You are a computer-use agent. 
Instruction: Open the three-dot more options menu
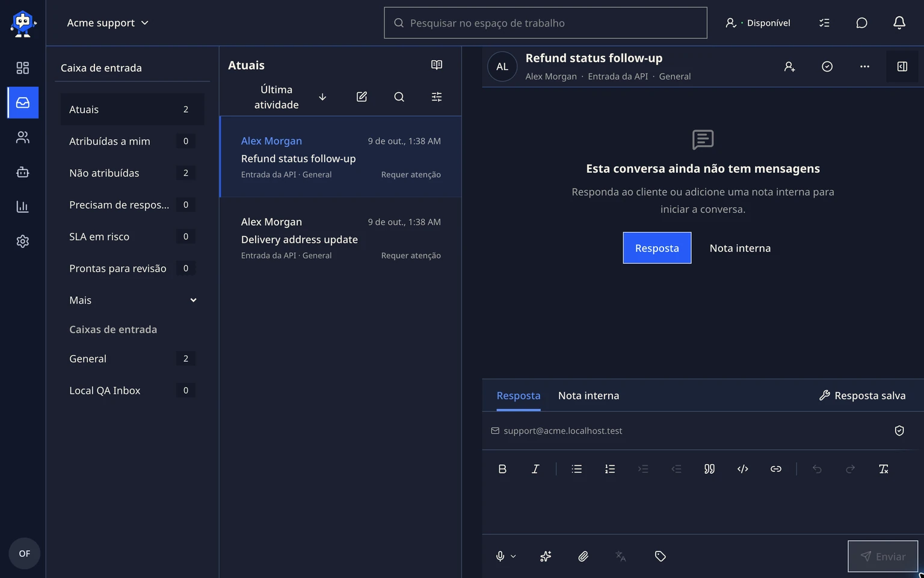click(864, 67)
